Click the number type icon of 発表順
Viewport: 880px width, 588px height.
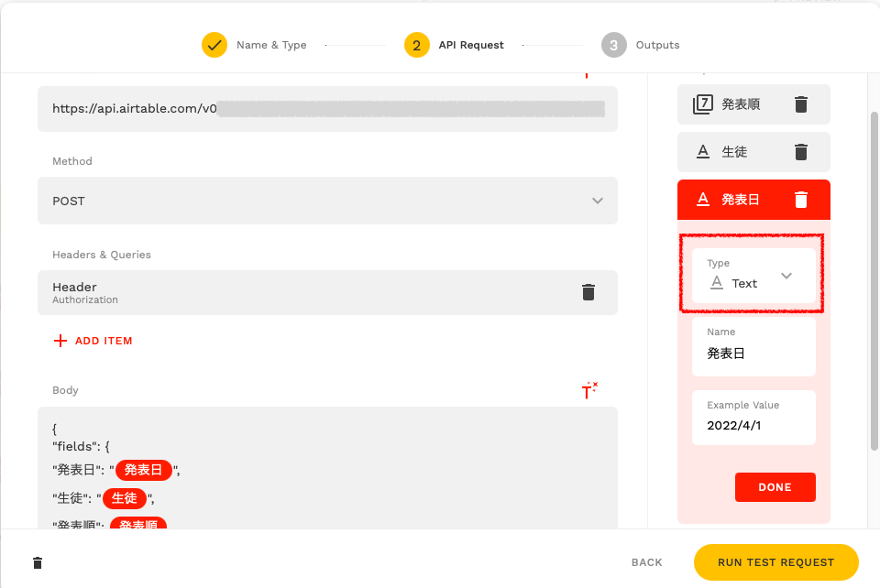coord(703,104)
